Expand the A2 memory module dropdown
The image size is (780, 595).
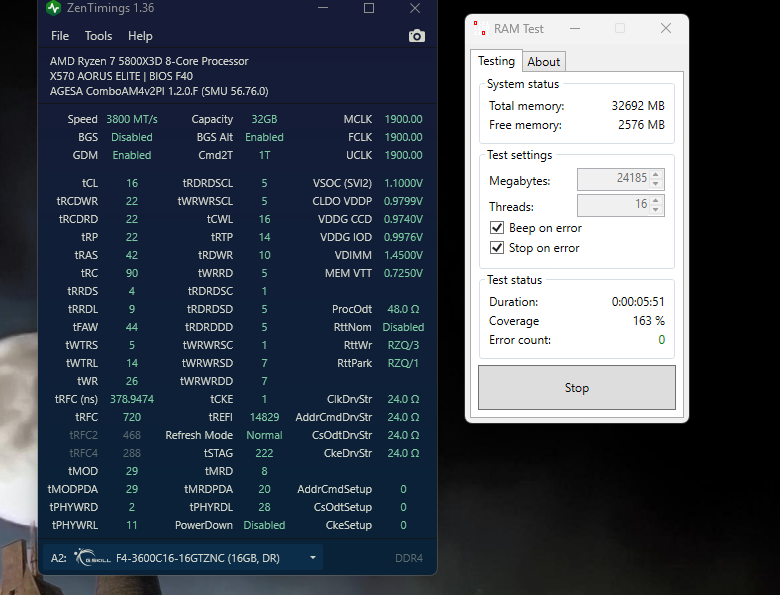pos(313,558)
